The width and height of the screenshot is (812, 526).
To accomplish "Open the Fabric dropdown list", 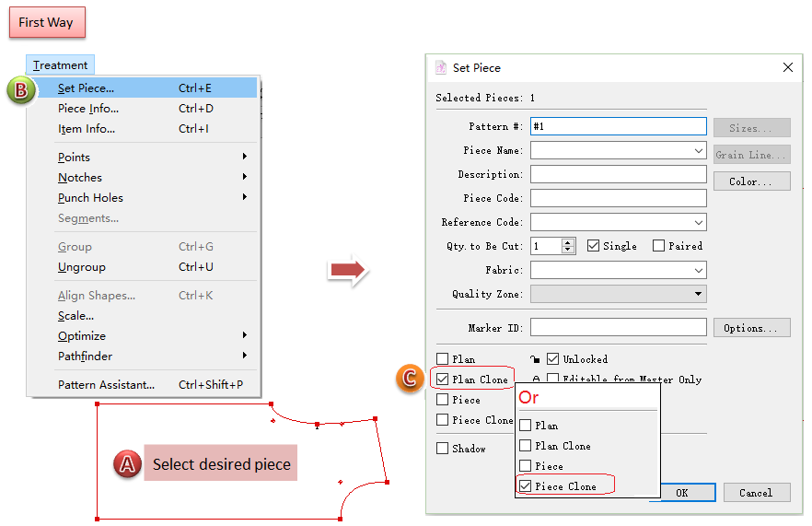I will 699,270.
